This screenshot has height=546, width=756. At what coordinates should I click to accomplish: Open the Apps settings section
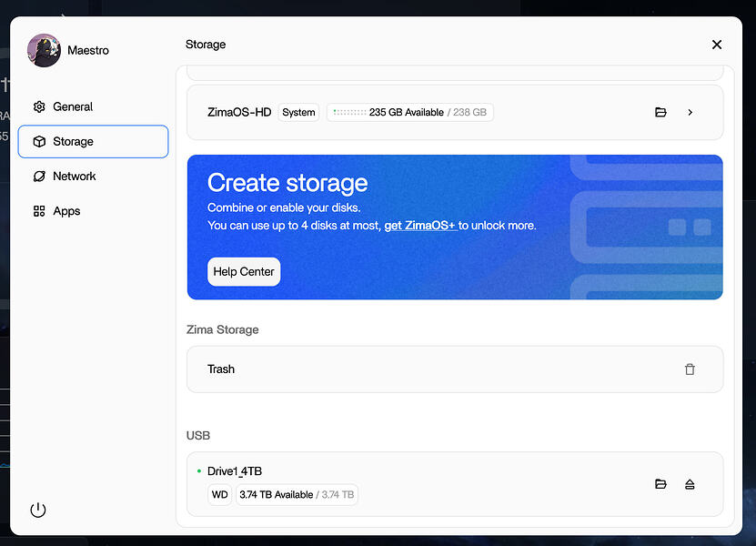pyautogui.click(x=93, y=211)
